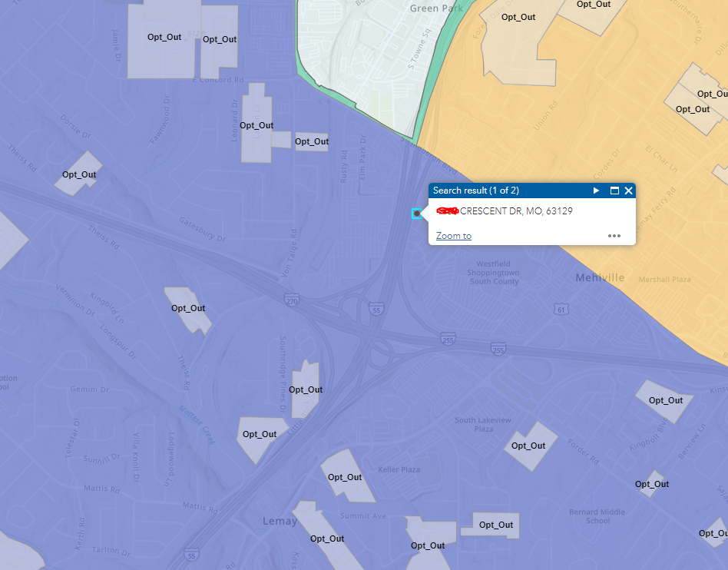Image resolution: width=728 pixels, height=570 pixels.
Task: Select the cyan highlighted result marker on the map
Action: [x=417, y=214]
